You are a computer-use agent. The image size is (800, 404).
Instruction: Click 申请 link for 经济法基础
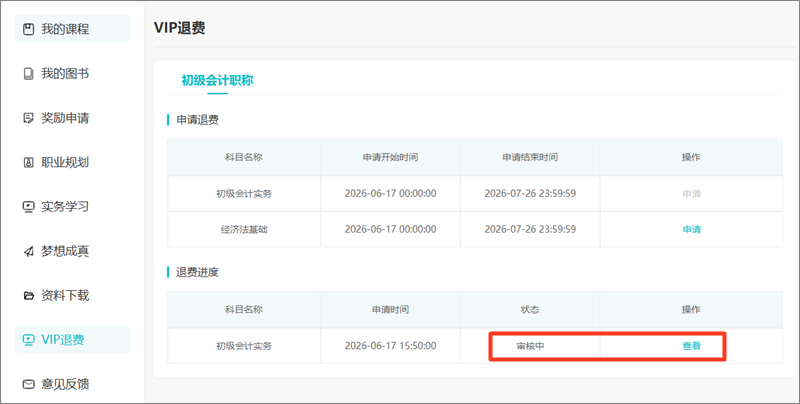click(x=691, y=230)
